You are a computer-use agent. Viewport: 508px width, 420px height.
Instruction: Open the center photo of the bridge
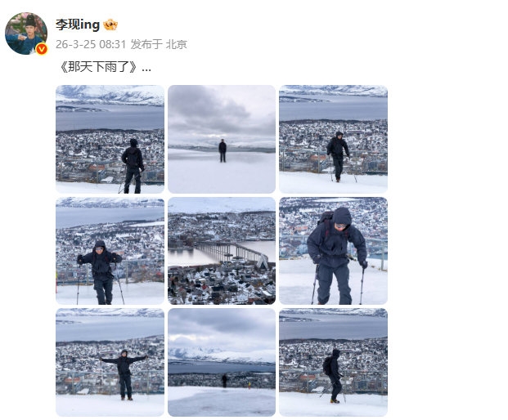[222, 251]
